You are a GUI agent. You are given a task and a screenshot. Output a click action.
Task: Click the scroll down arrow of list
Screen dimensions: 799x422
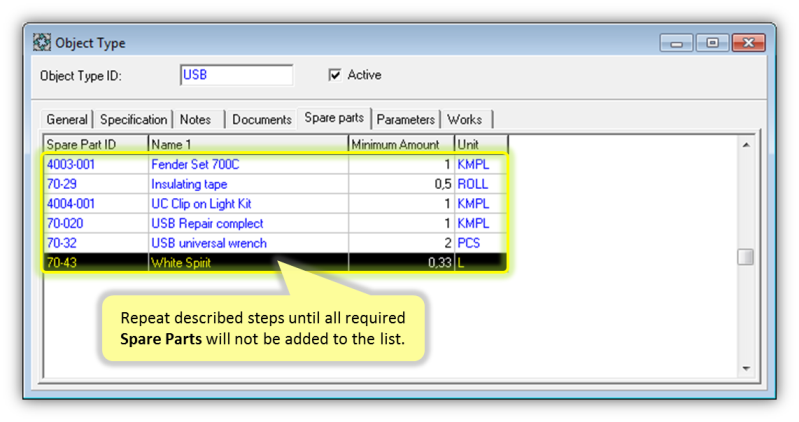point(746,368)
